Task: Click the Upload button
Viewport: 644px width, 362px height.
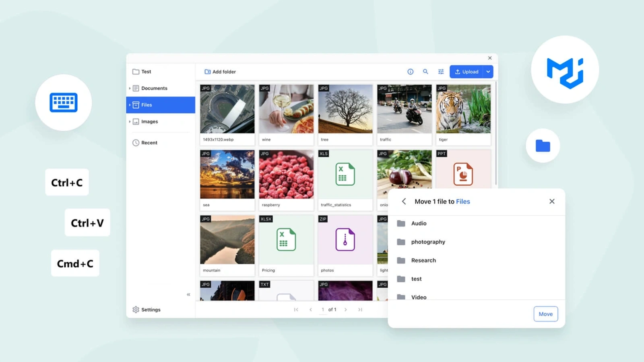Action: (x=466, y=72)
